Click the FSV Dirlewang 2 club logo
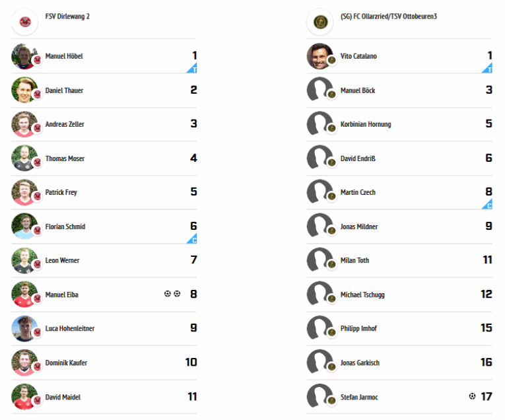Viewport: 505px width, 420px height. coord(25,22)
